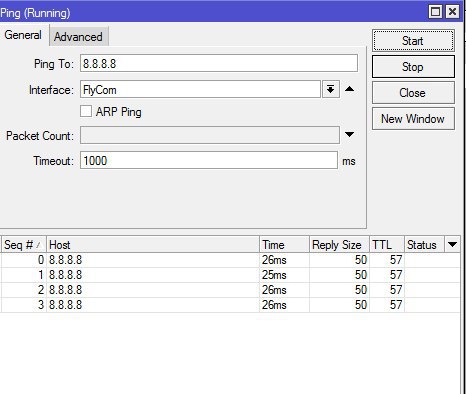This screenshot has width=466, height=394.
Task: Switch to the Advanced tab
Action: (79, 36)
